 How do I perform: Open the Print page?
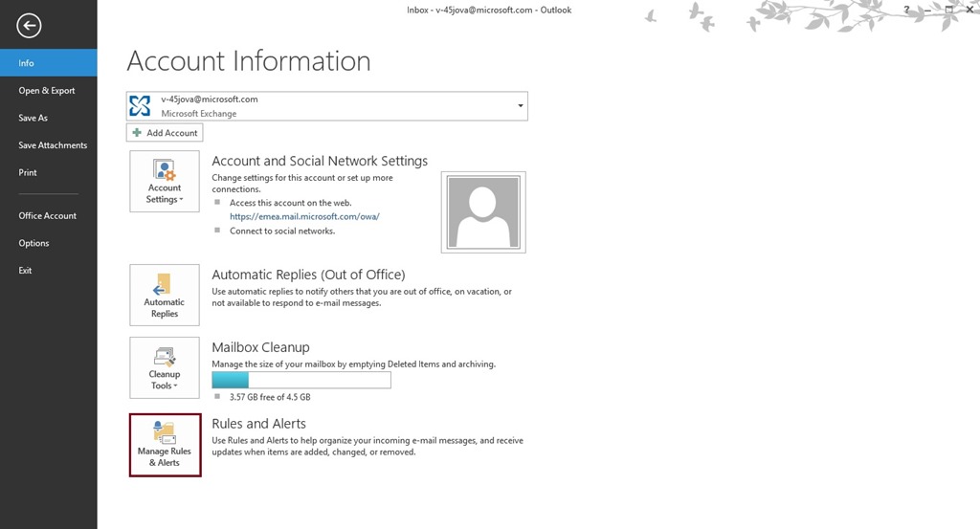point(28,173)
